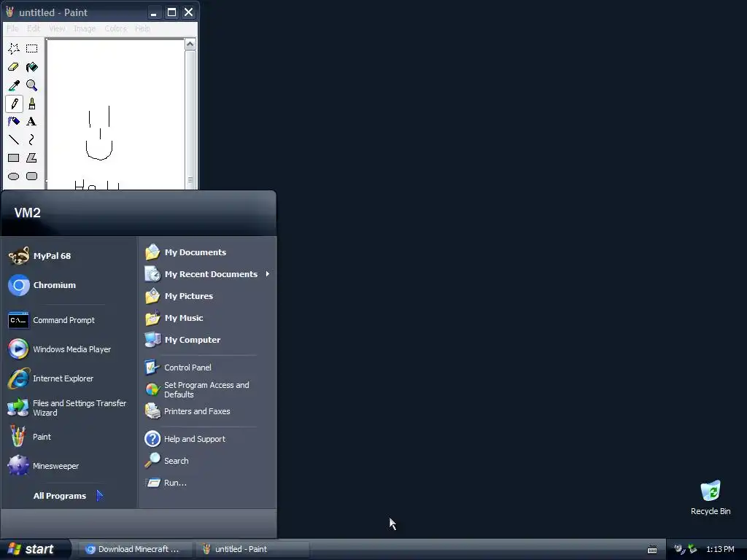Open Set Program Access and Defaults
Image resolution: width=747 pixels, height=560 pixels.
(208, 389)
